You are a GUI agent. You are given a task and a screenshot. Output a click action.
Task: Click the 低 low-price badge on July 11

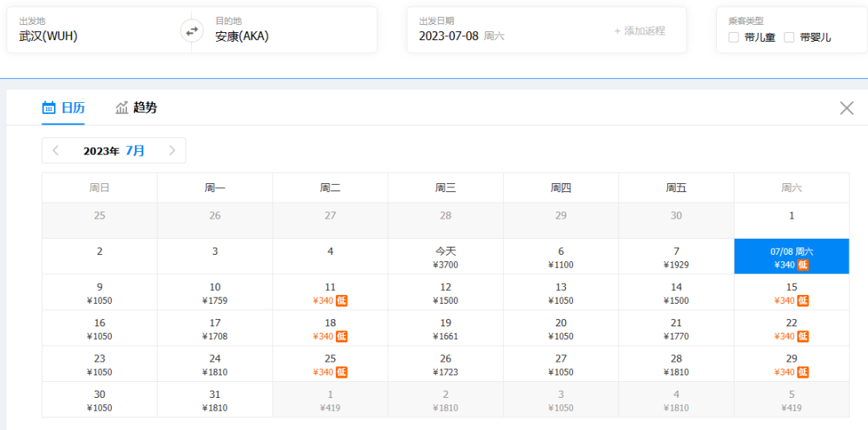pyautogui.click(x=342, y=301)
